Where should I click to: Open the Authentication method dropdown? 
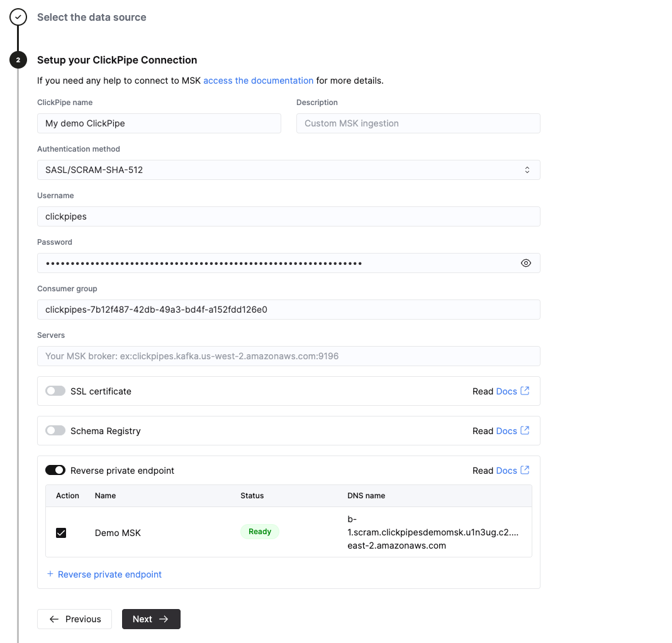288,169
